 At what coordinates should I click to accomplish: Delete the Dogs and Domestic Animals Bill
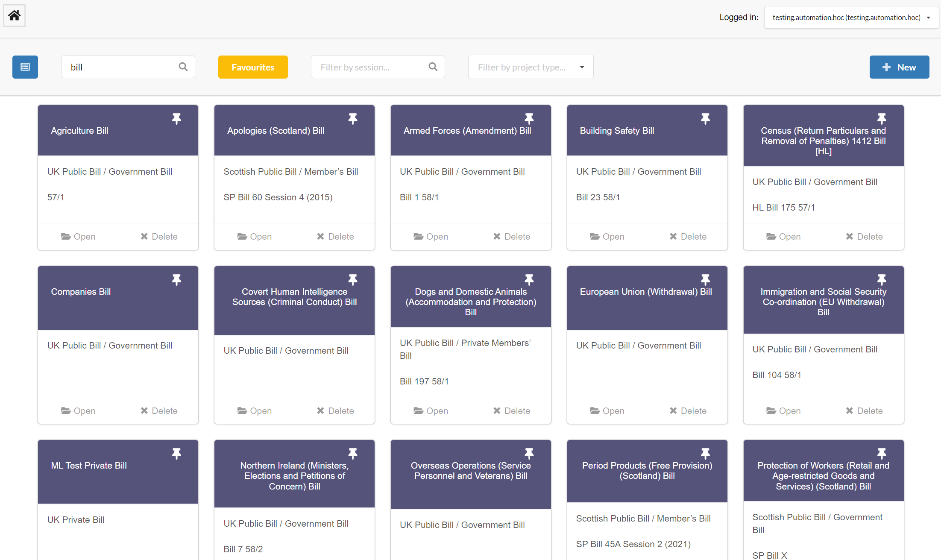tap(512, 411)
